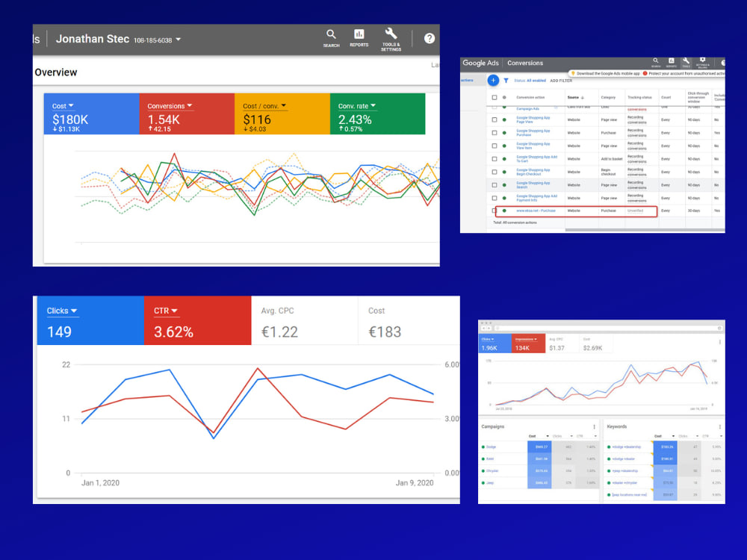Click the ADD FILTER button

click(561, 81)
